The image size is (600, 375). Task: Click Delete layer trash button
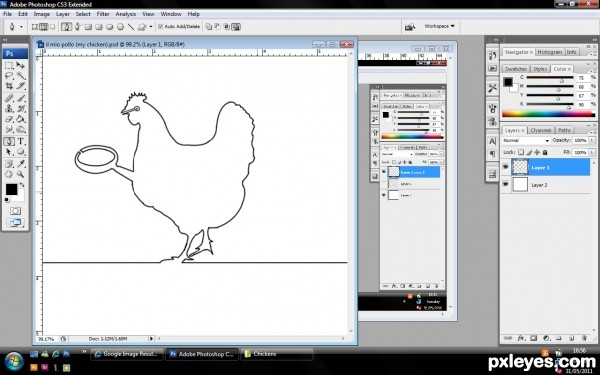(x=584, y=338)
